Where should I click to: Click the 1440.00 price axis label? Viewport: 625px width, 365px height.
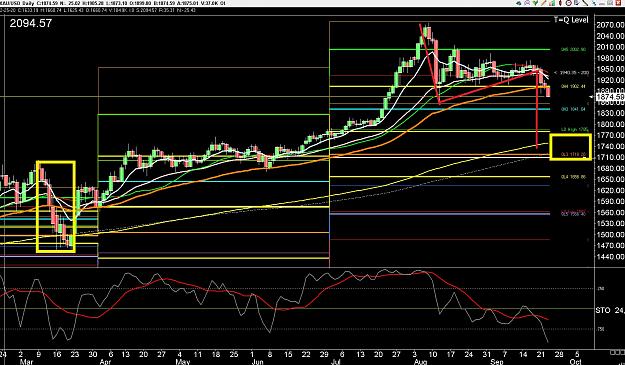610,257
